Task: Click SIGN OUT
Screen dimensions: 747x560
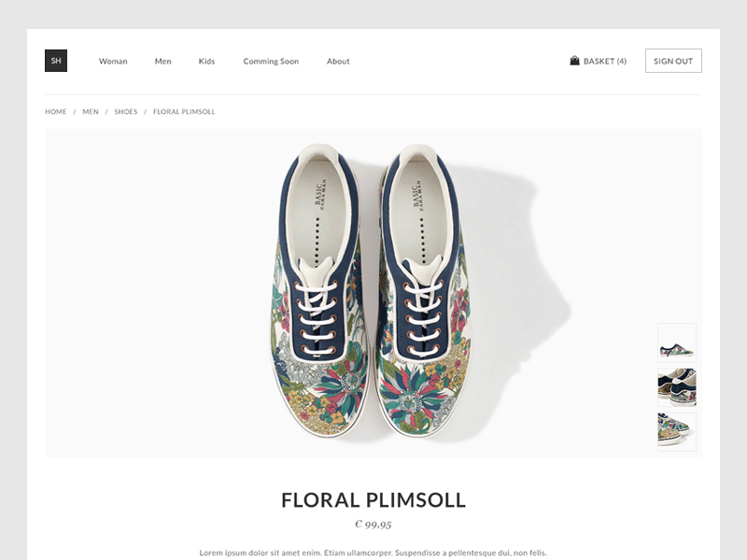Action: 672,60
